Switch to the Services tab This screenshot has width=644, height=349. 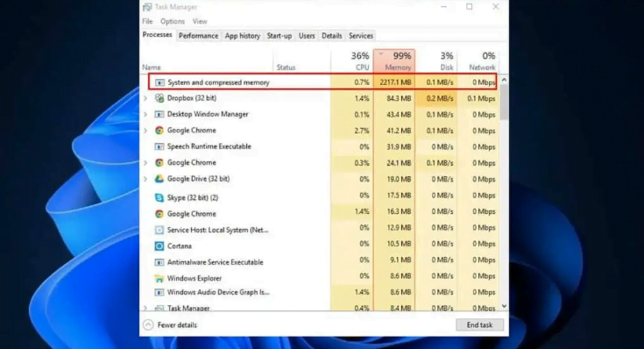pyautogui.click(x=361, y=36)
